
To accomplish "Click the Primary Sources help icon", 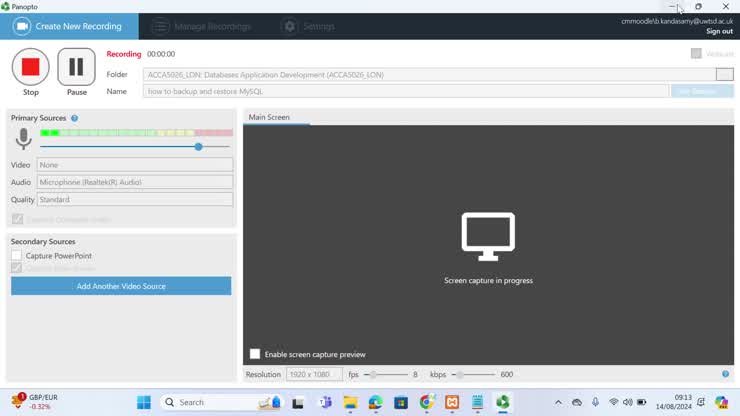I will click(x=74, y=118).
